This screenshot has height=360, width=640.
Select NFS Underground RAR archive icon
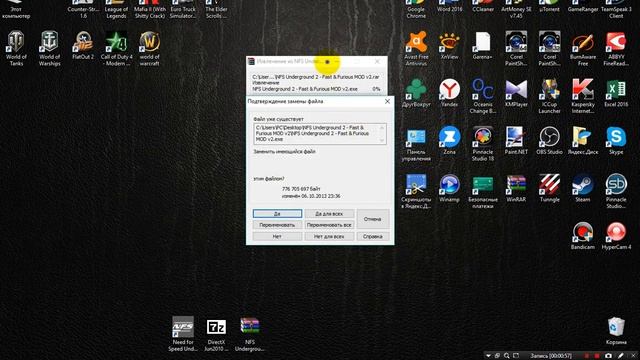249,334
